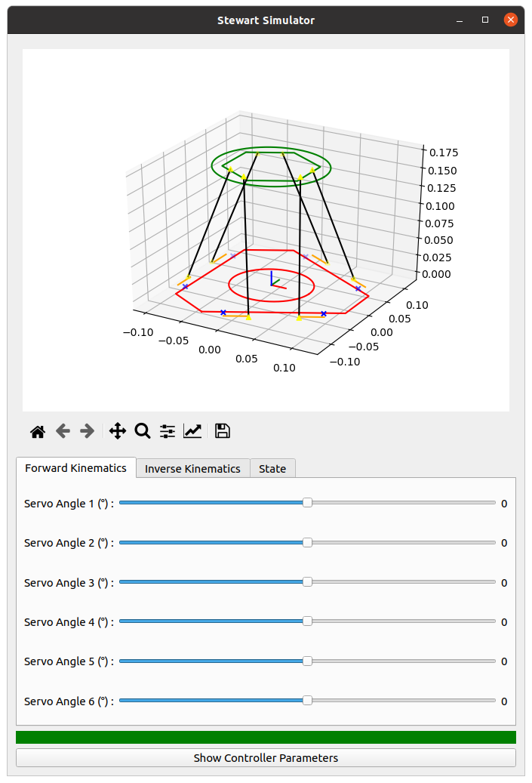Open Configure subplots dialog
Image resolution: width=532 pixels, height=783 pixels.
click(168, 431)
